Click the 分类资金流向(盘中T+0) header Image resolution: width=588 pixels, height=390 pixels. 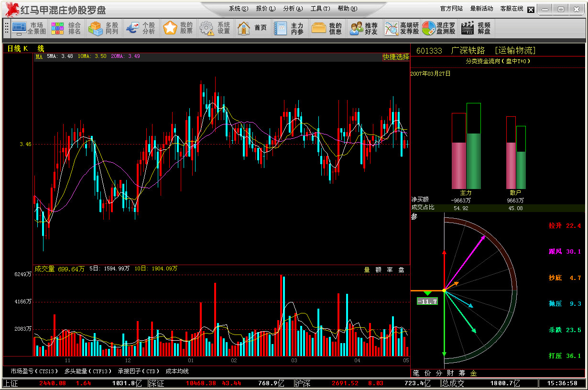click(498, 61)
